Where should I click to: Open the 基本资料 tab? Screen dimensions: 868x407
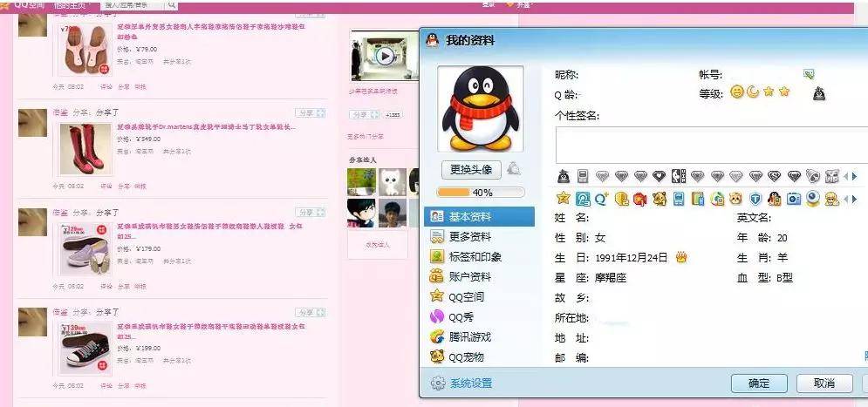480,217
